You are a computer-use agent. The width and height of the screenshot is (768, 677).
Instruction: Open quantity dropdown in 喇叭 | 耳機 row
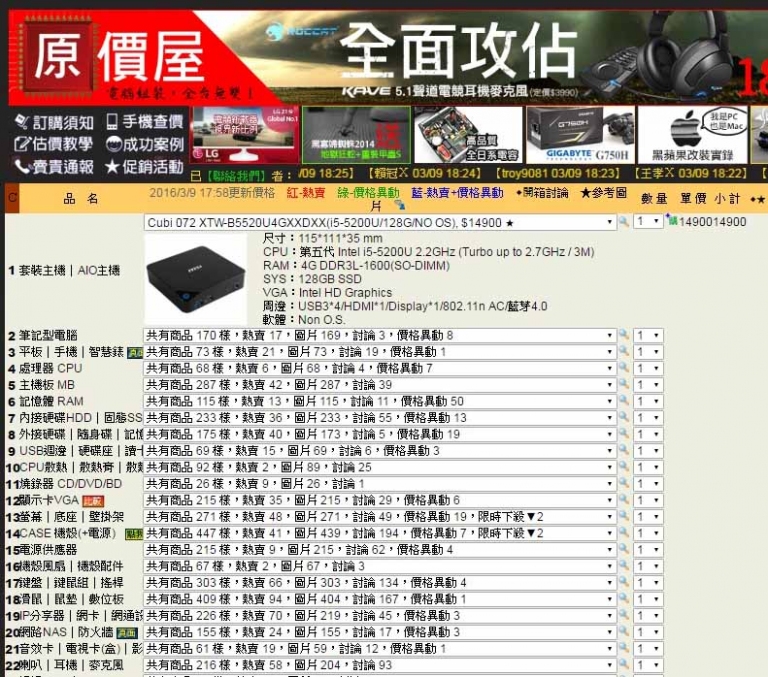pos(648,665)
